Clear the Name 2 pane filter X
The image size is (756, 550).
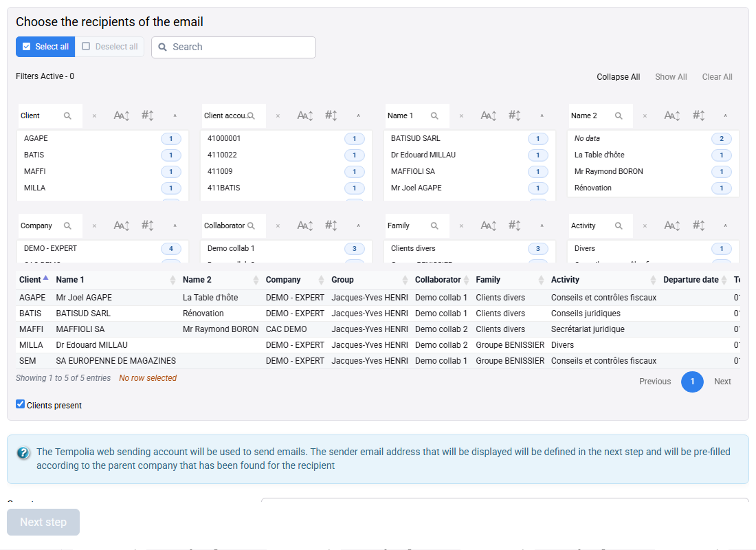point(645,115)
